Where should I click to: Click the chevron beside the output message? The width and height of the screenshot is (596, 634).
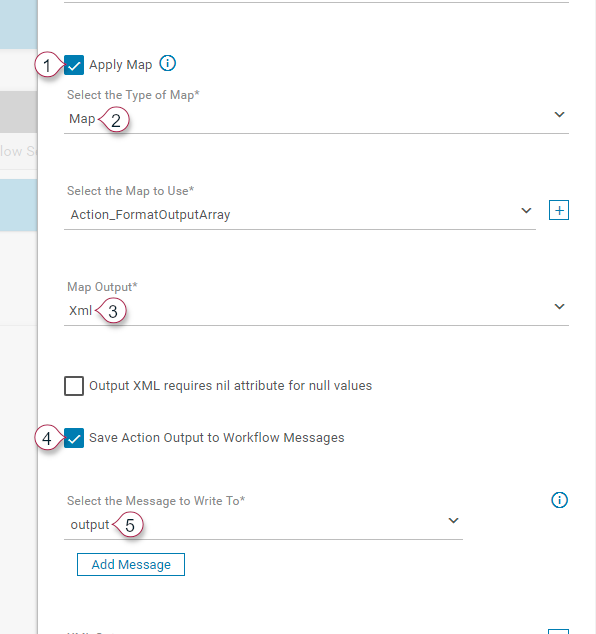coord(454,520)
